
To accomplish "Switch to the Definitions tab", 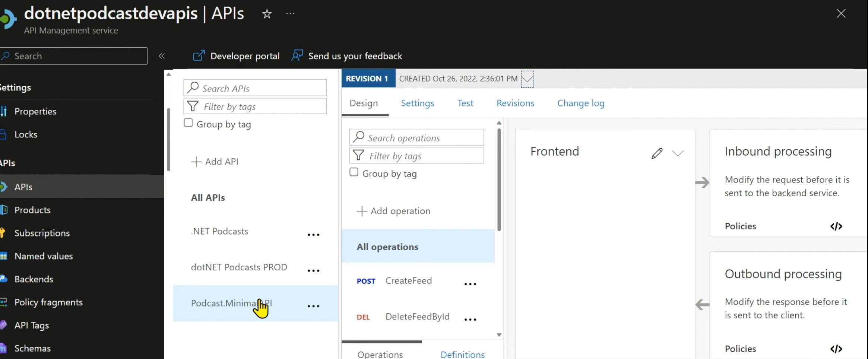I will (462, 354).
